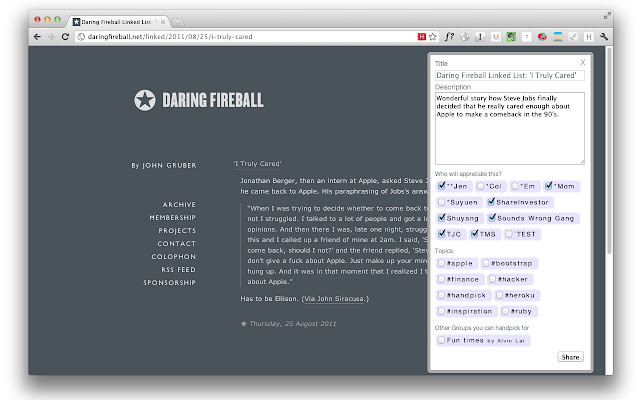Click the Share button

570,357
